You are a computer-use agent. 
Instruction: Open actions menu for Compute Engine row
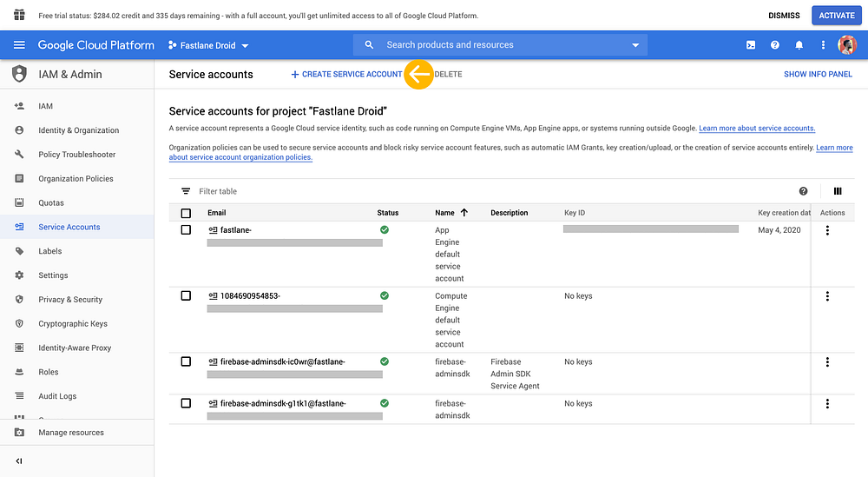coord(827,296)
